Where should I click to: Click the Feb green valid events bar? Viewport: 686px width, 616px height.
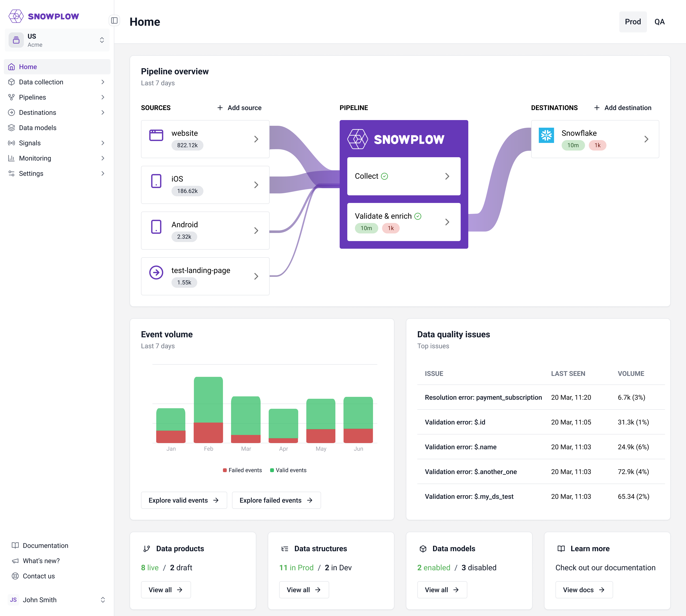208,400
